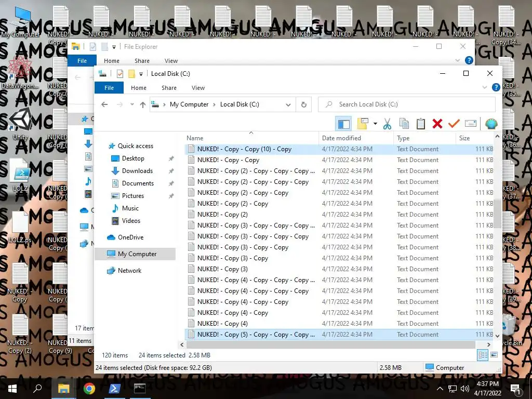Click the Paste clipboard toolbar icon
This screenshot has width=532, height=399.
point(421,124)
